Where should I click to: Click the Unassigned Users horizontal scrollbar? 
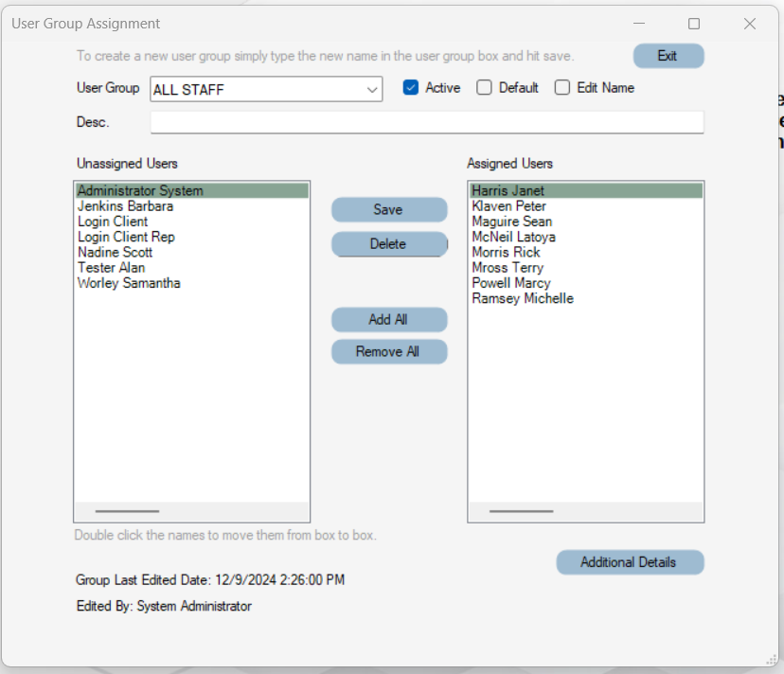tap(128, 511)
